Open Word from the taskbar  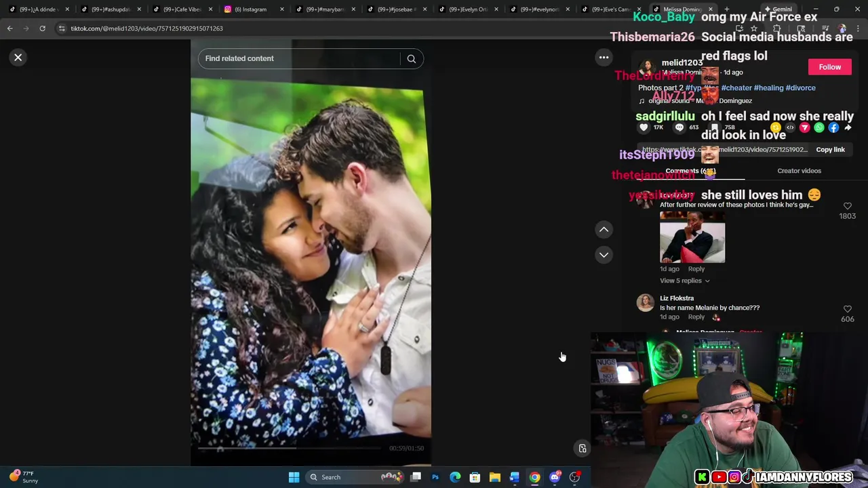click(x=515, y=477)
